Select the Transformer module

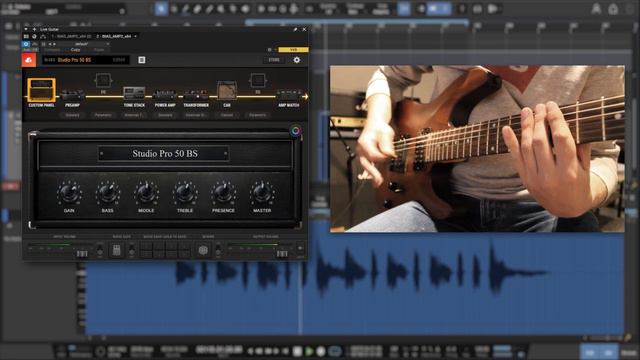click(x=196, y=98)
